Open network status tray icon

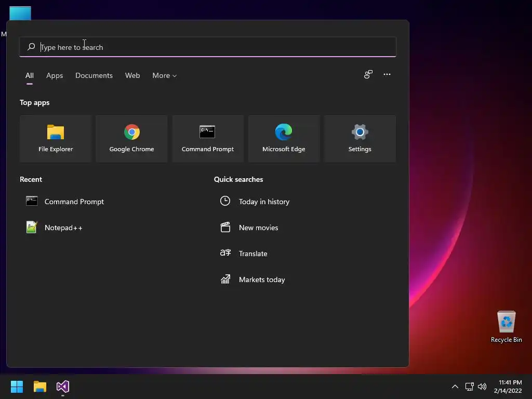469,387
